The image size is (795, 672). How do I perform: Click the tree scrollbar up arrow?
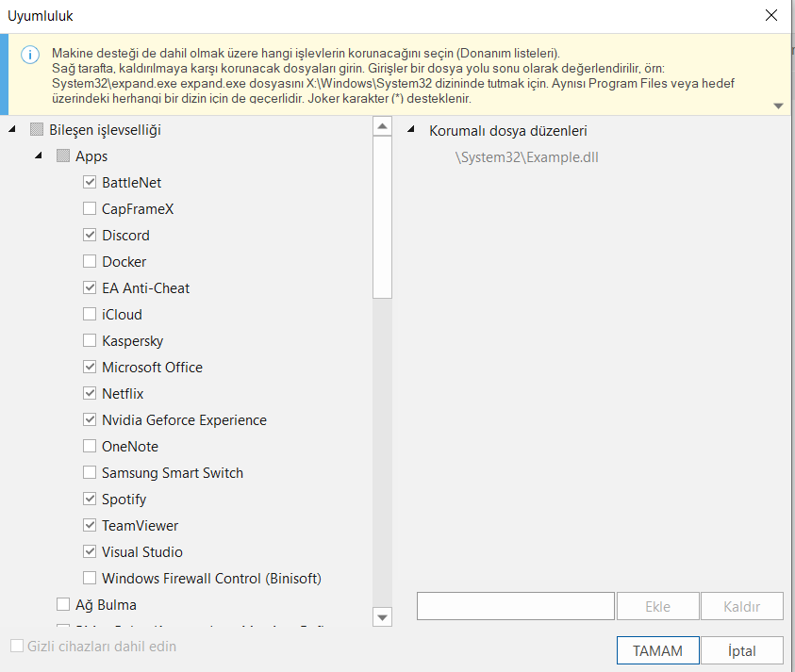382,126
